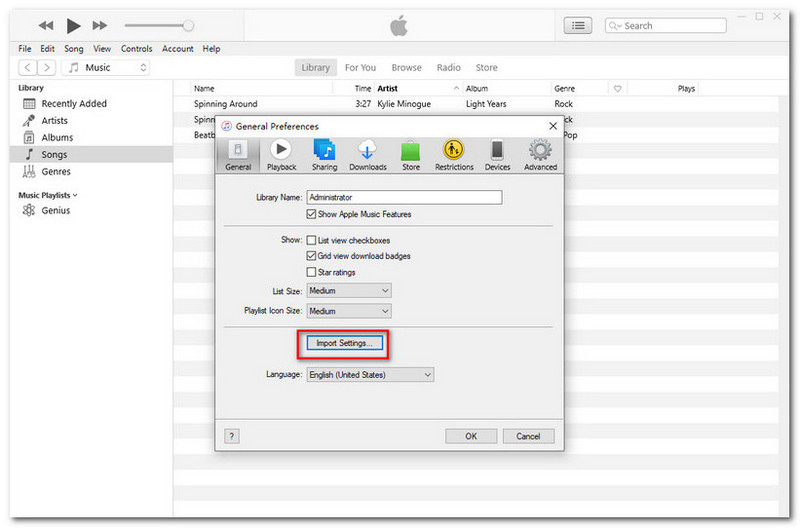Image resolution: width=800 pixels, height=528 pixels.
Task: Open the List Size dropdown
Action: pyautogui.click(x=349, y=291)
